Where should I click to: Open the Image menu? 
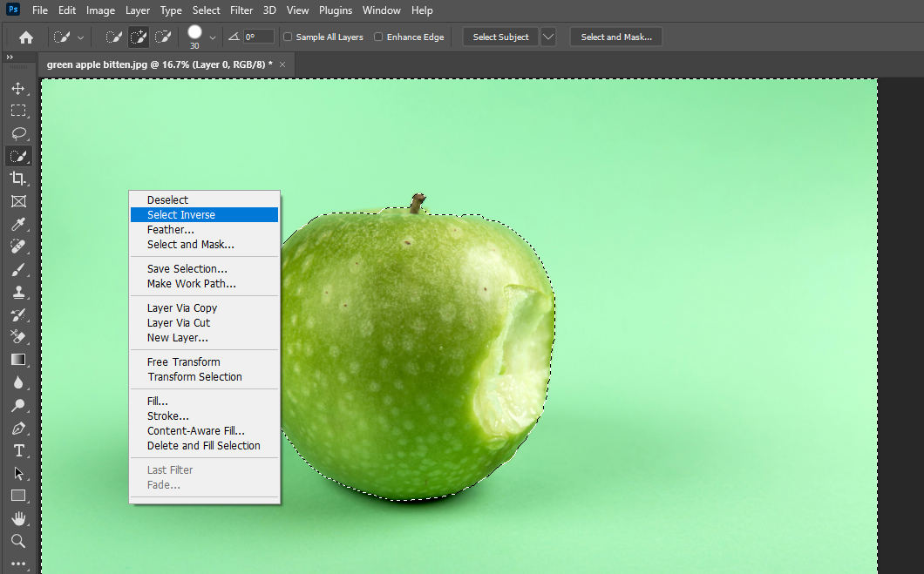tap(100, 10)
